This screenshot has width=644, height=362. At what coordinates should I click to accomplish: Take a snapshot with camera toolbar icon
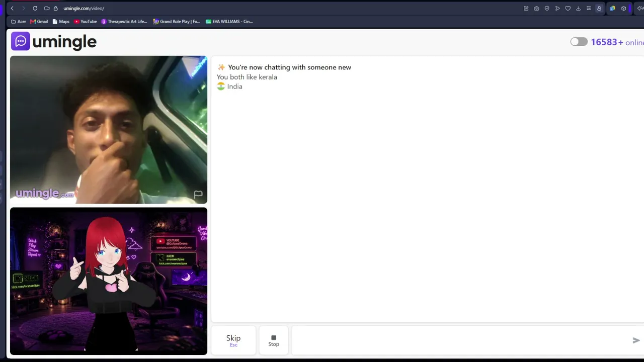tap(536, 8)
